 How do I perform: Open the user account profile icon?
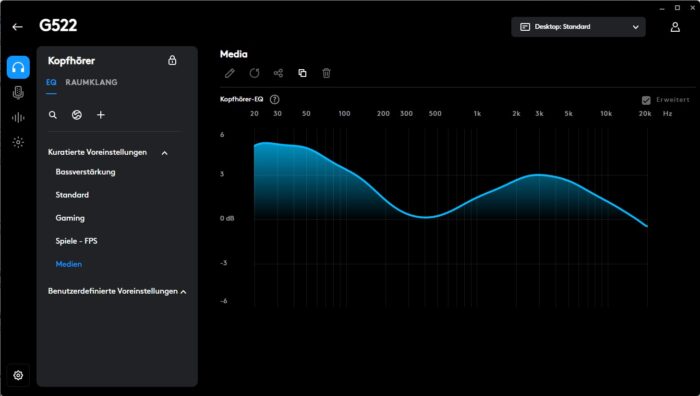(675, 27)
